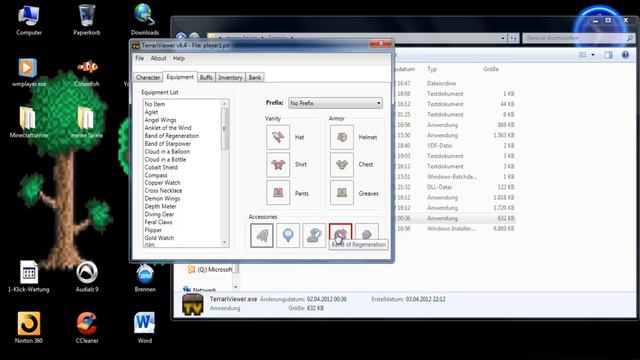This screenshot has height=360, width=640.
Task: Select Cloud in a Bottle entry
Action: pyautogui.click(x=165, y=159)
